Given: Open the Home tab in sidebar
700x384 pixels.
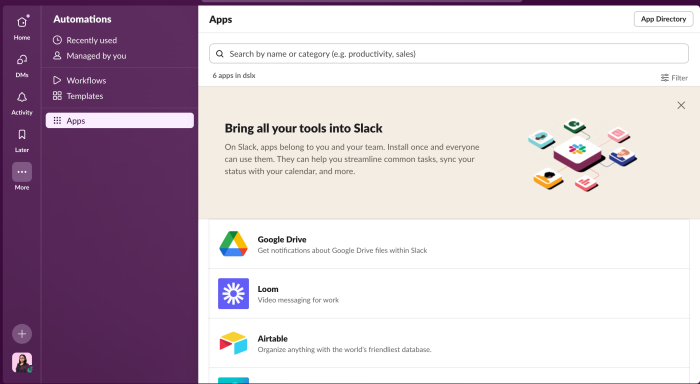Looking at the screenshot, I should (21, 27).
